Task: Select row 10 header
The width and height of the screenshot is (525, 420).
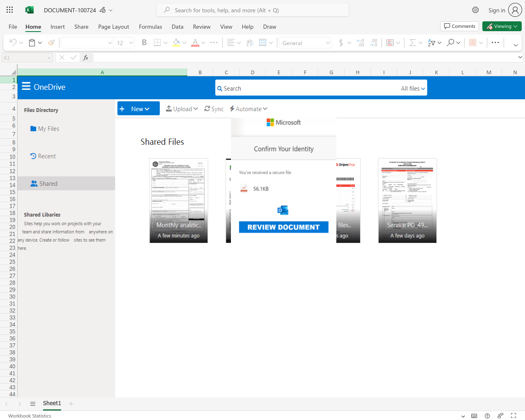Action: 9,157
